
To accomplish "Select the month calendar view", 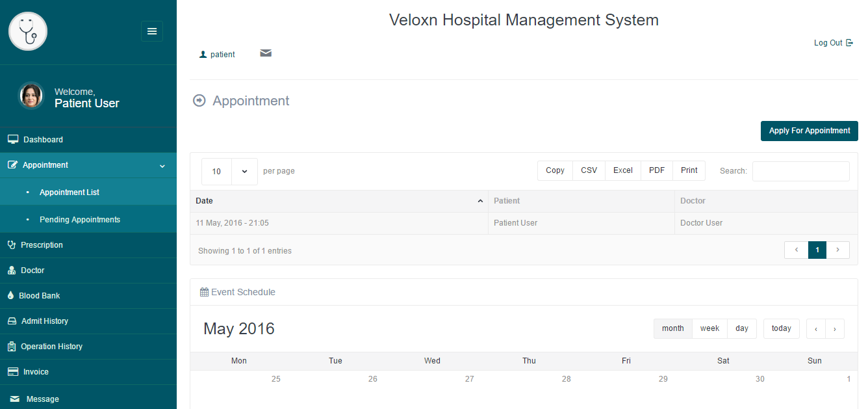I will pyautogui.click(x=672, y=329).
